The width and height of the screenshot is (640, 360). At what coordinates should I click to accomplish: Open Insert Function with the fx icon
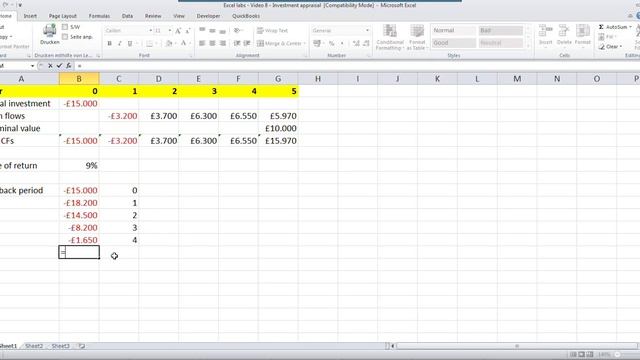(69, 66)
